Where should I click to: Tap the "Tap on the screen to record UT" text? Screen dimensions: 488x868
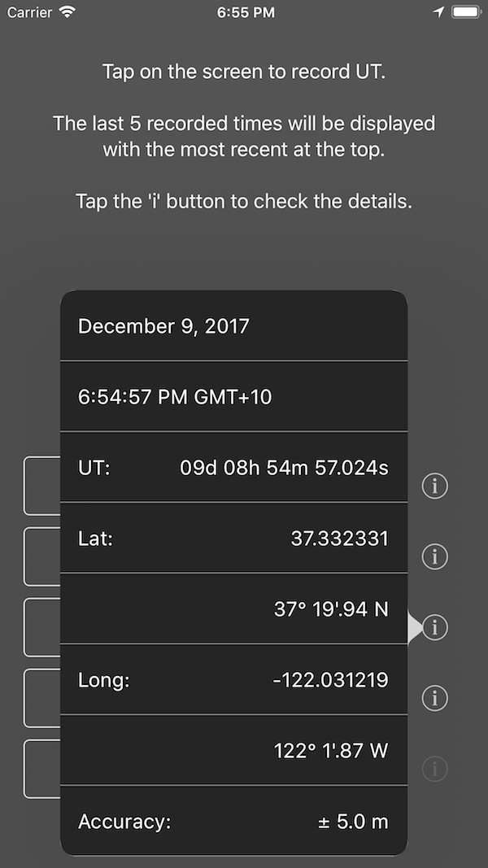tap(244, 72)
